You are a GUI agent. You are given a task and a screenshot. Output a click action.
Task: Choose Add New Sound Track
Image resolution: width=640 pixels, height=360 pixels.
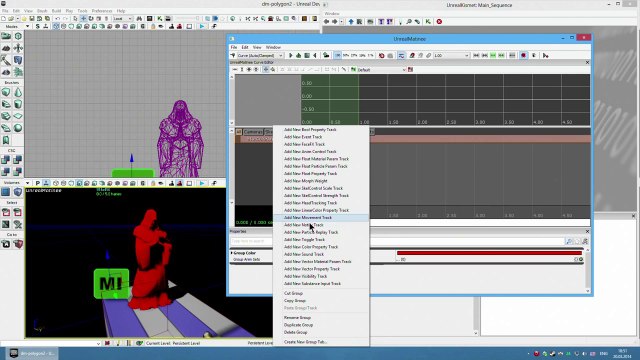point(321,254)
